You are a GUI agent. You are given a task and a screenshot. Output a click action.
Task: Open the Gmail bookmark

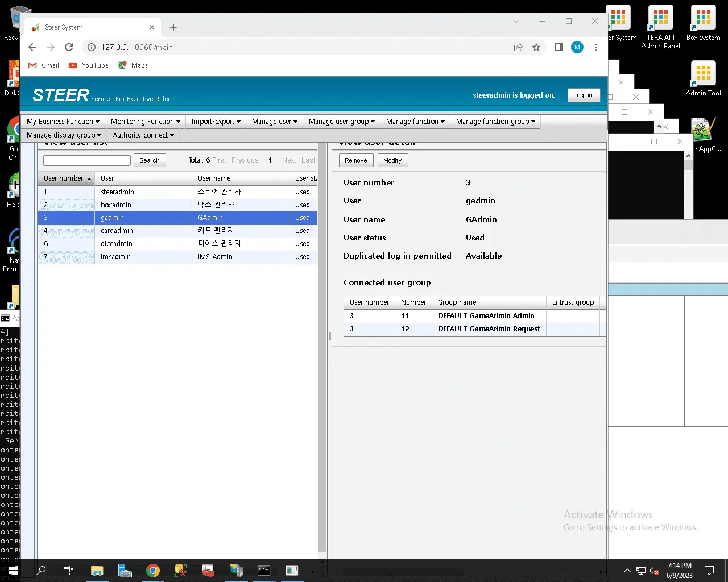point(44,65)
